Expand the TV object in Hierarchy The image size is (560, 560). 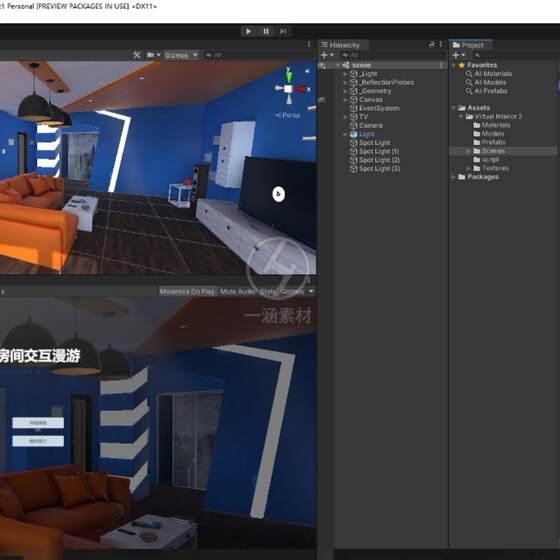pyautogui.click(x=345, y=117)
